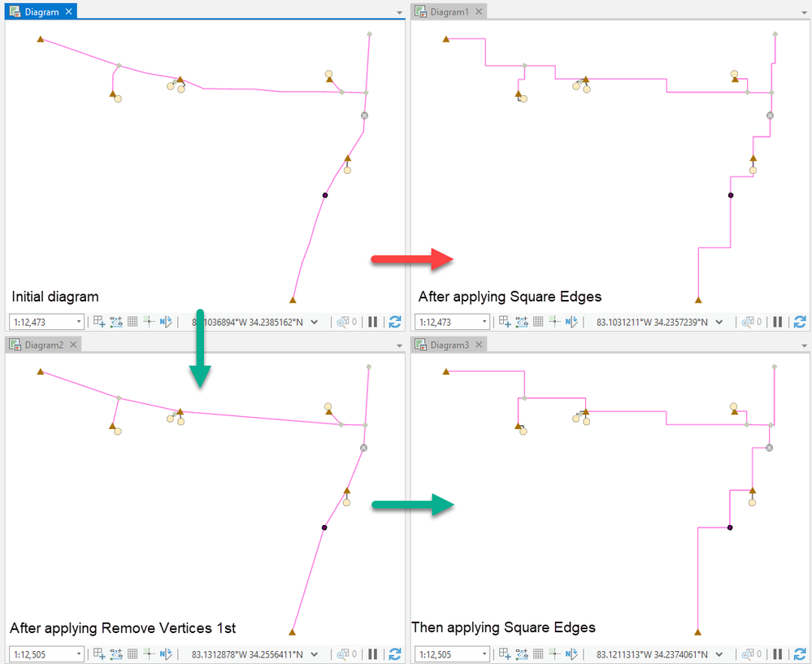Close the Diagram1 tab
The width and height of the screenshot is (812, 664).
coord(479,11)
